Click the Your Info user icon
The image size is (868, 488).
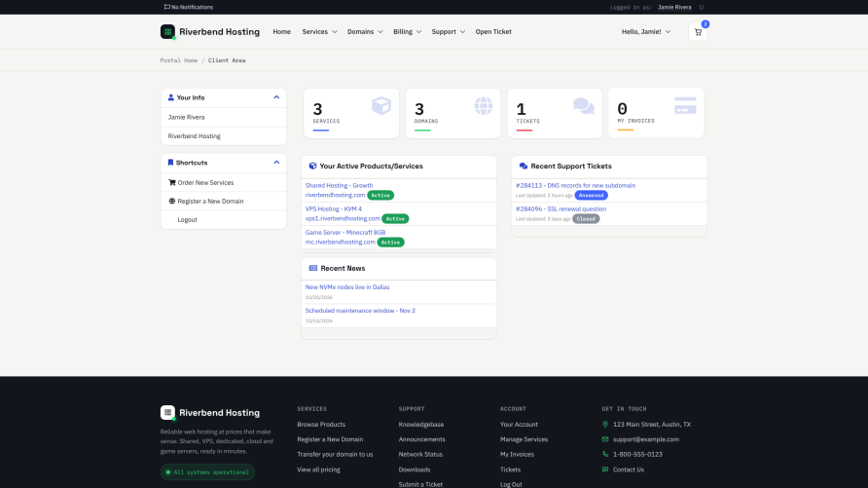pyautogui.click(x=170, y=97)
